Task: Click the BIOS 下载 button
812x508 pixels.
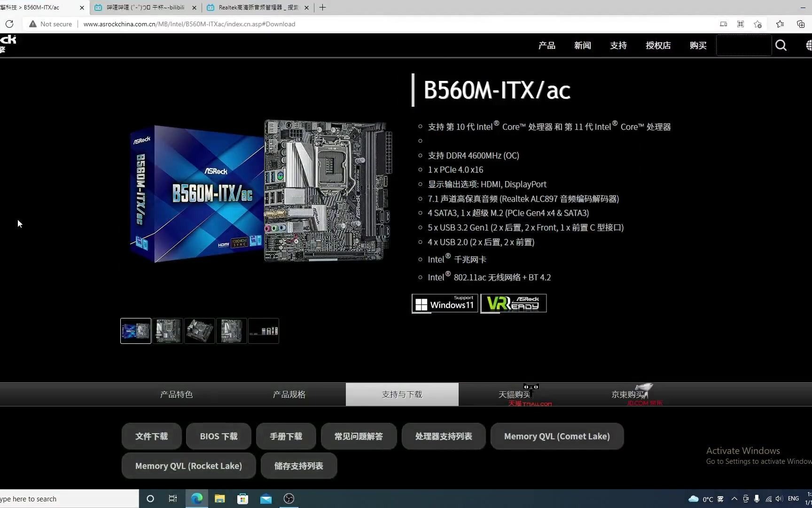Action: point(219,436)
